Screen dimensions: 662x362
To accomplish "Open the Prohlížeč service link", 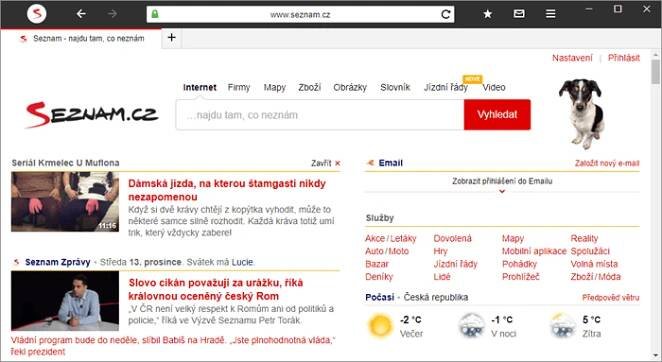I will coord(521,277).
